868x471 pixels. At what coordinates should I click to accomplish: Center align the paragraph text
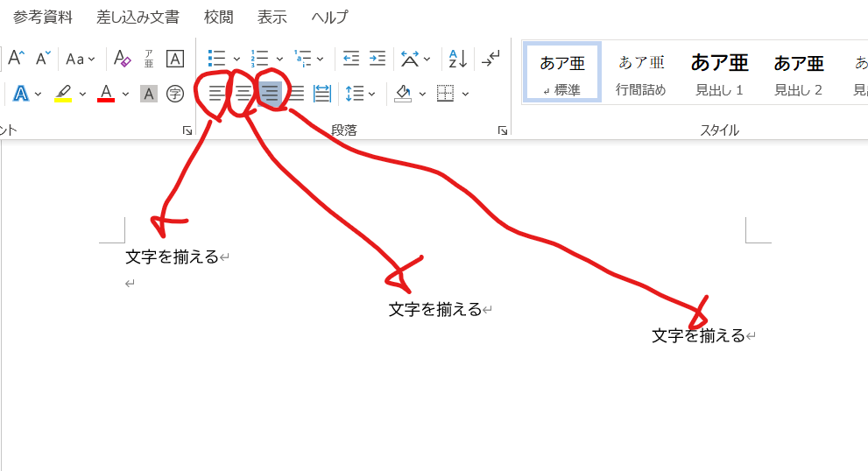click(243, 94)
